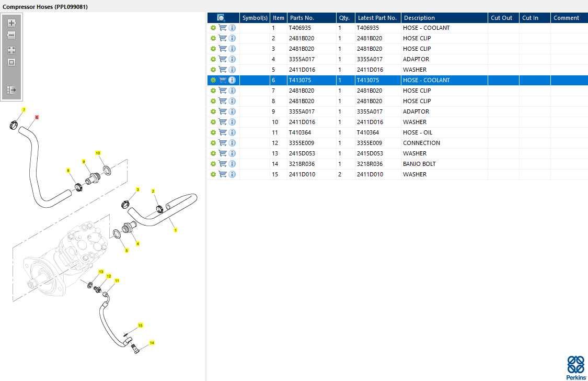The height and width of the screenshot is (381, 588).
Task: Select red callout 6 in the diagram
Action: [x=37, y=117]
